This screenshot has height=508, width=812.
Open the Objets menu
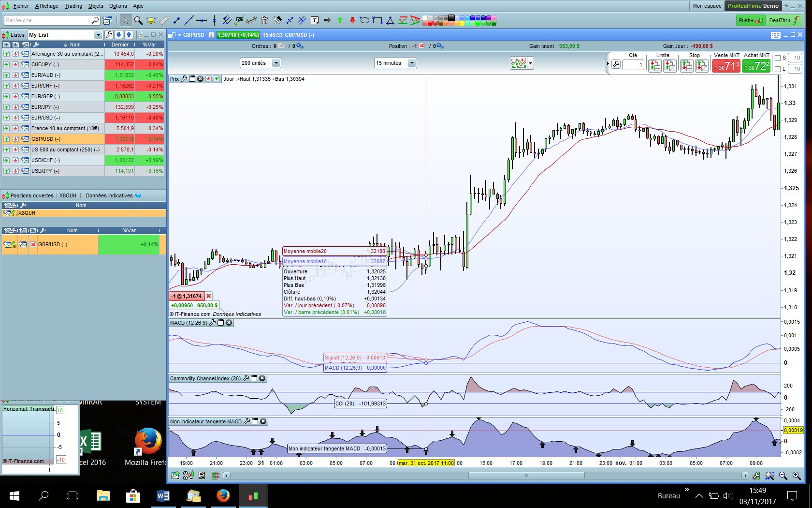point(96,6)
